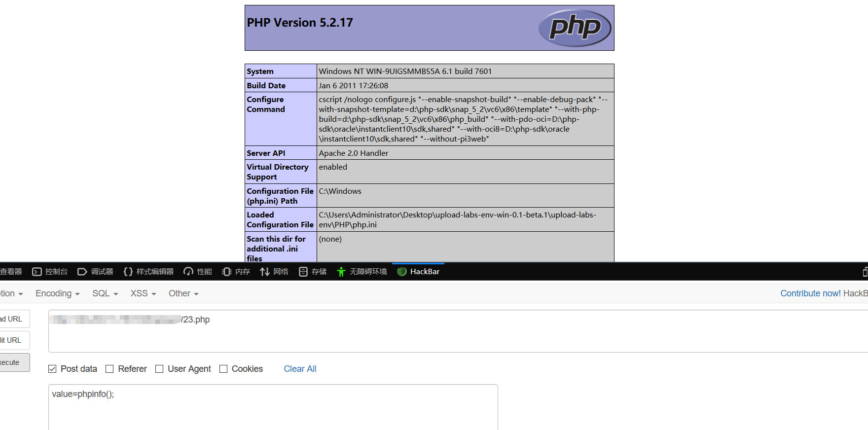Click the PHP Version 5.2.17 heading
This screenshot has width=868, height=430.
click(x=300, y=23)
